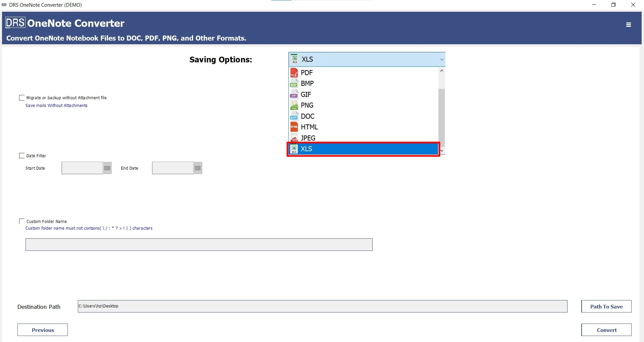Screen dimensions: 644x342
Task: Restore down the converter window
Action: click(x=613, y=5)
